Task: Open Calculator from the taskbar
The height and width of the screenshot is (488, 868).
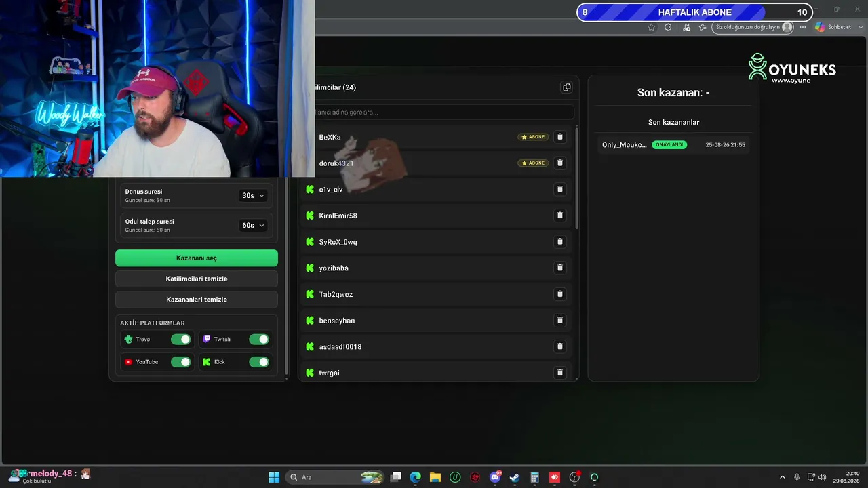Action: [x=534, y=477]
